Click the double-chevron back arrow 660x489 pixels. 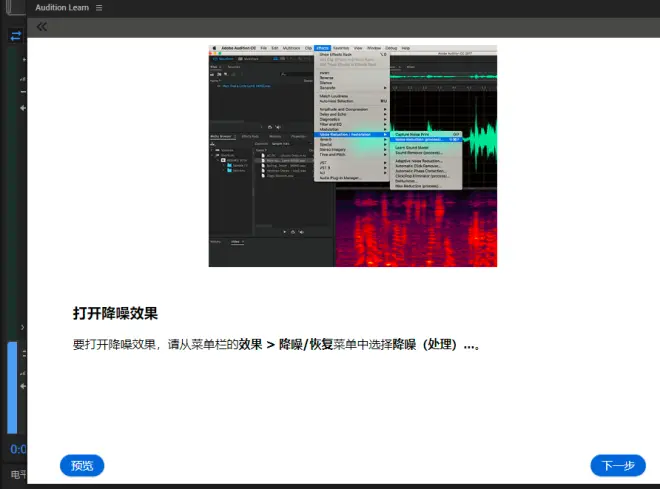click(41, 27)
